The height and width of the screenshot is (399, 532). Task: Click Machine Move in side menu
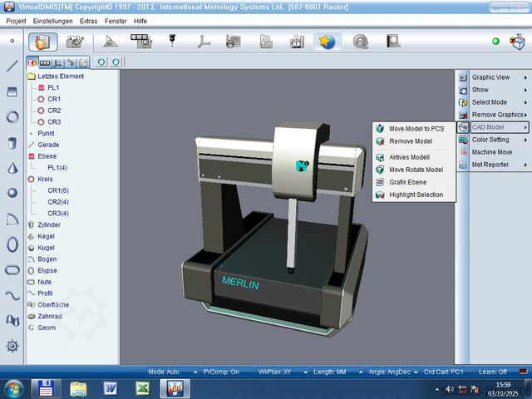492,152
